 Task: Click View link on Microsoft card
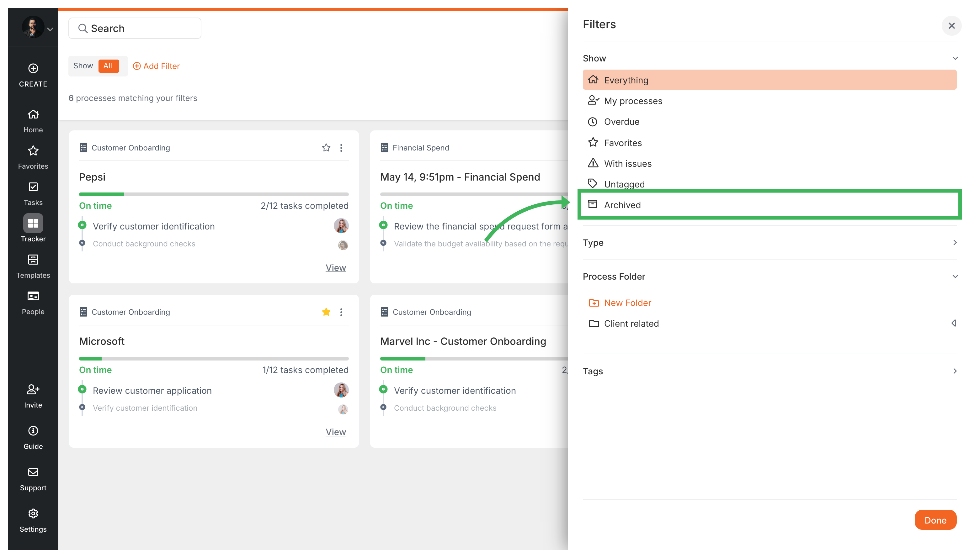[x=335, y=432]
